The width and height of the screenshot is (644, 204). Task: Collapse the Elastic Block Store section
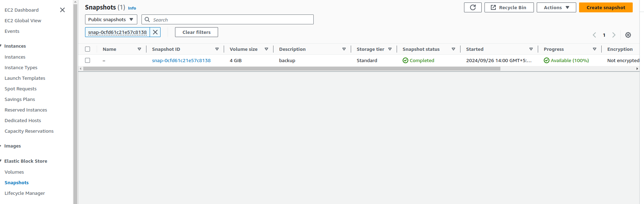coord(25,161)
